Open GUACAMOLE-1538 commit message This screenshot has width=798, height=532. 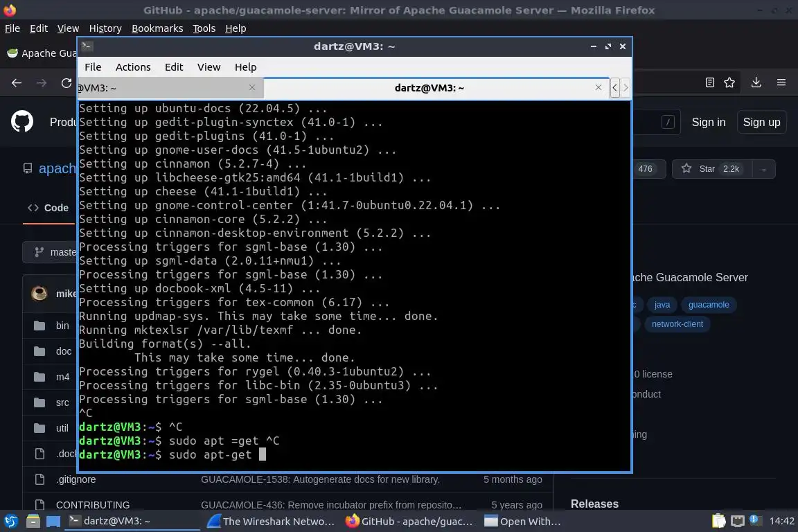[x=320, y=479]
